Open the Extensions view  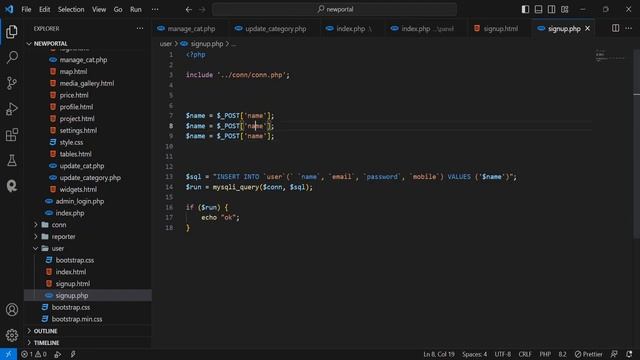[12, 135]
